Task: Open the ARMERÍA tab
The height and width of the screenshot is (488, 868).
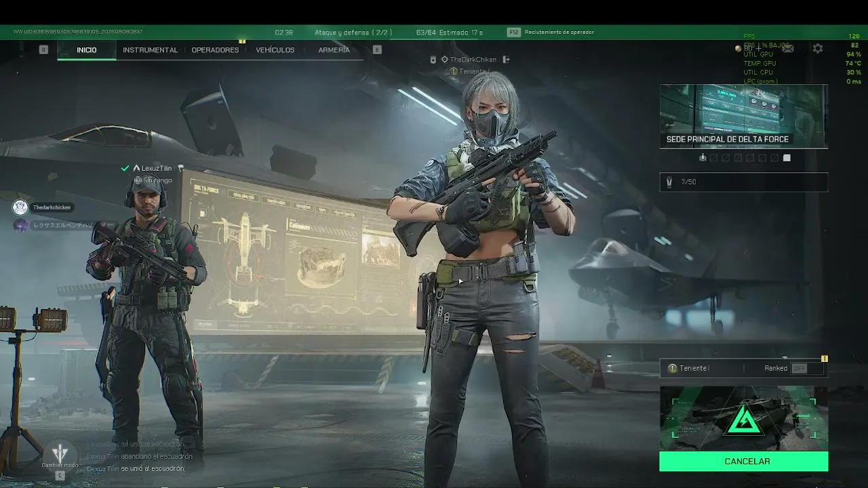Action: (x=334, y=49)
